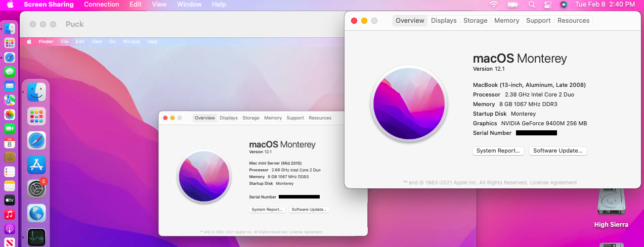Viewport: 644px width, 247px height.
Task: Select Overview tab in the MacBook window
Action: 410,21
